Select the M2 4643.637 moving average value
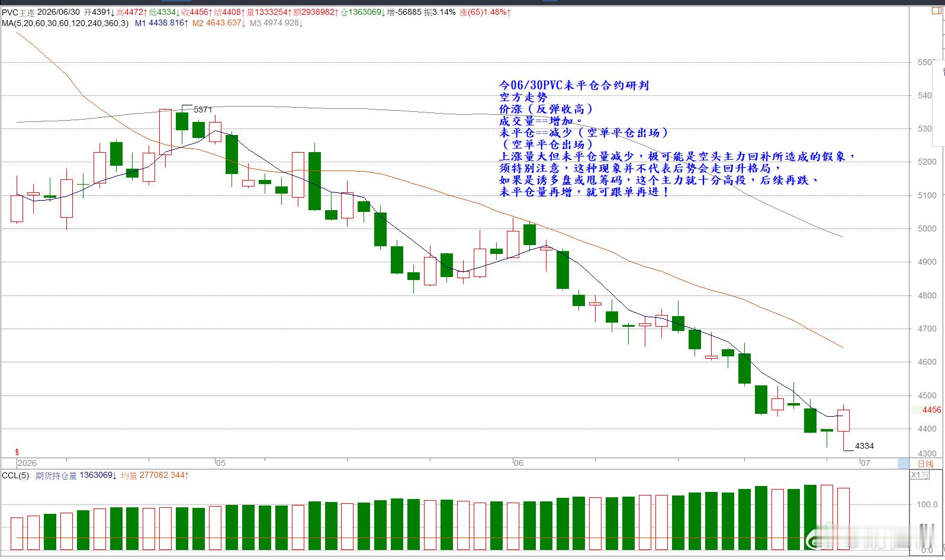Image resolution: width=945 pixels, height=560 pixels. [219, 23]
